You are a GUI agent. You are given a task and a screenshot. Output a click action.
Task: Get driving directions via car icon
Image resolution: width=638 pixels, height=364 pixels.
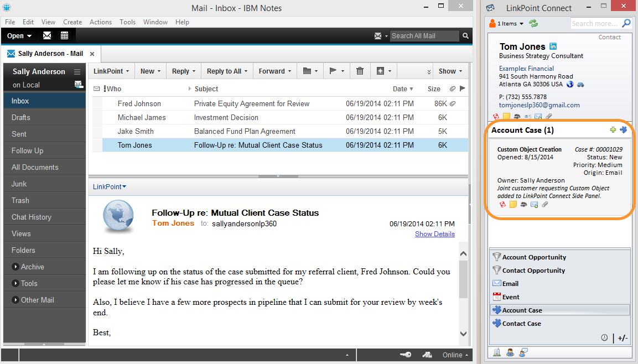(580, 84)
